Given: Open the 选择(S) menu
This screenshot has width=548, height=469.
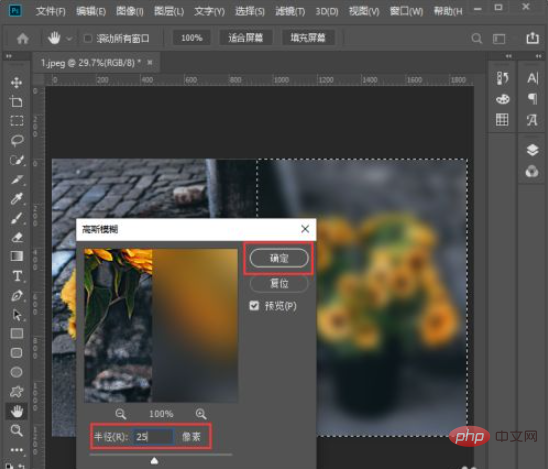Looking at the screenshot, I should pyautogui.click(x=250, y=12).
